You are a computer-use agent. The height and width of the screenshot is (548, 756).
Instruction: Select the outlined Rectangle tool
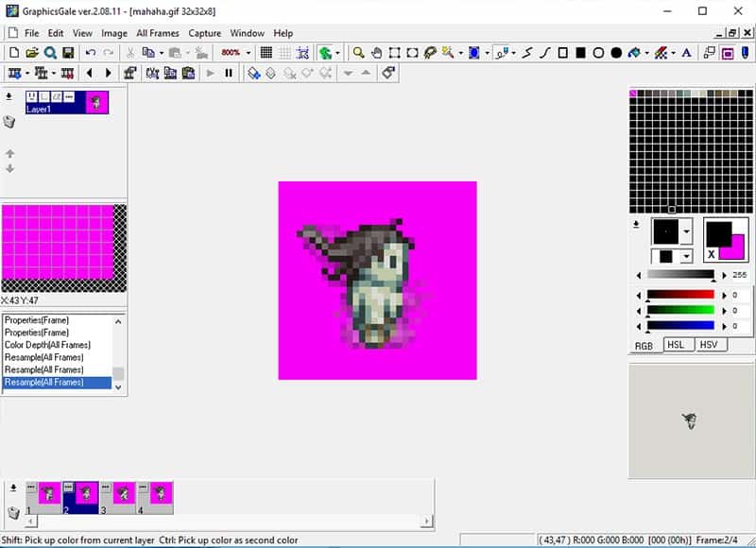(x=562, y=53)
